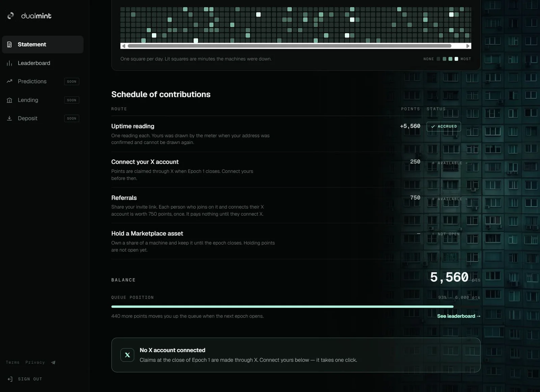Click the +5,560 points value
540x392 pixels.
410,126
